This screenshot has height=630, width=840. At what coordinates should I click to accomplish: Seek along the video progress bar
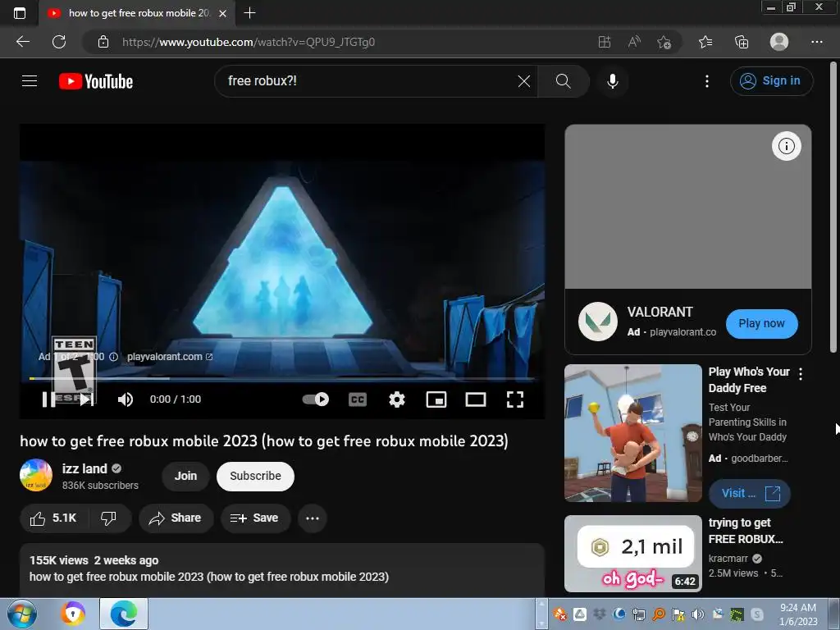[282, 379]
